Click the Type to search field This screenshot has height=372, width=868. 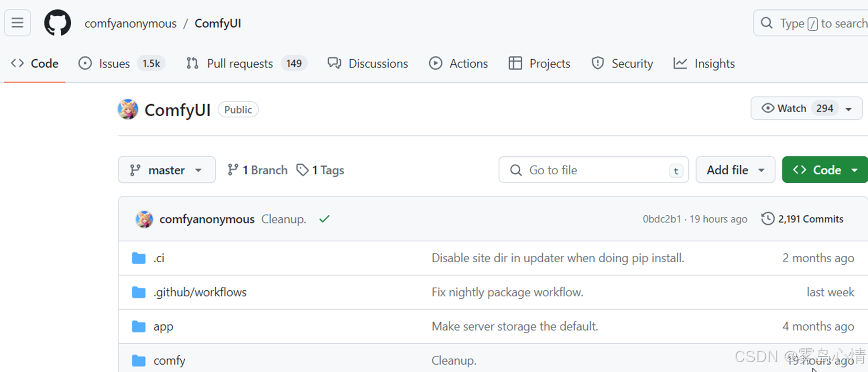810,23
